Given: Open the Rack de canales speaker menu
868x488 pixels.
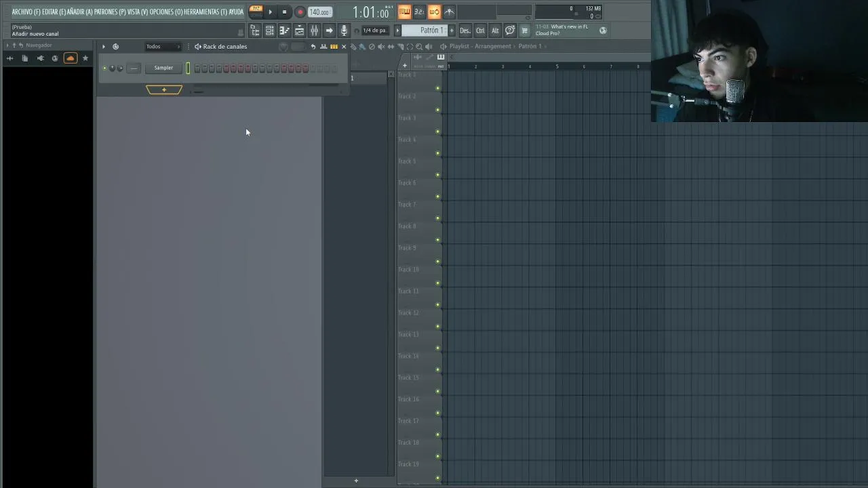Looking at the screenshot, I should pos(197,47).
